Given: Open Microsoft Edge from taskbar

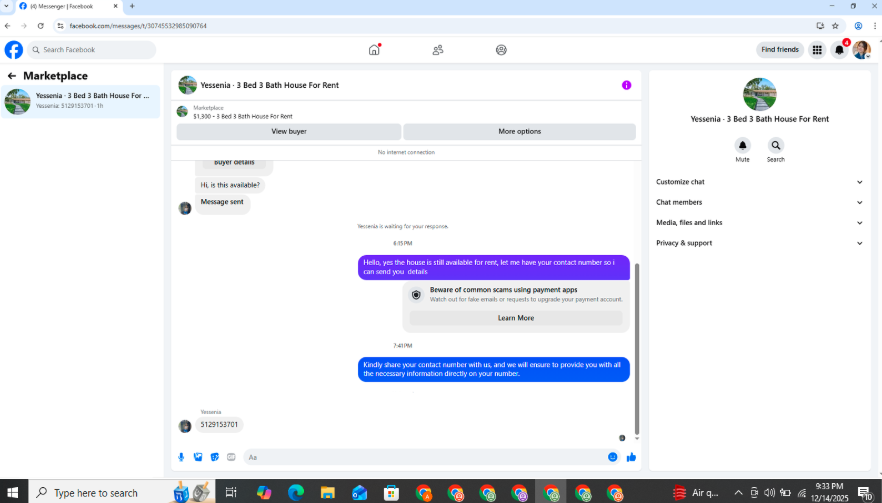Looking at the screenshot, I should 296,493.
